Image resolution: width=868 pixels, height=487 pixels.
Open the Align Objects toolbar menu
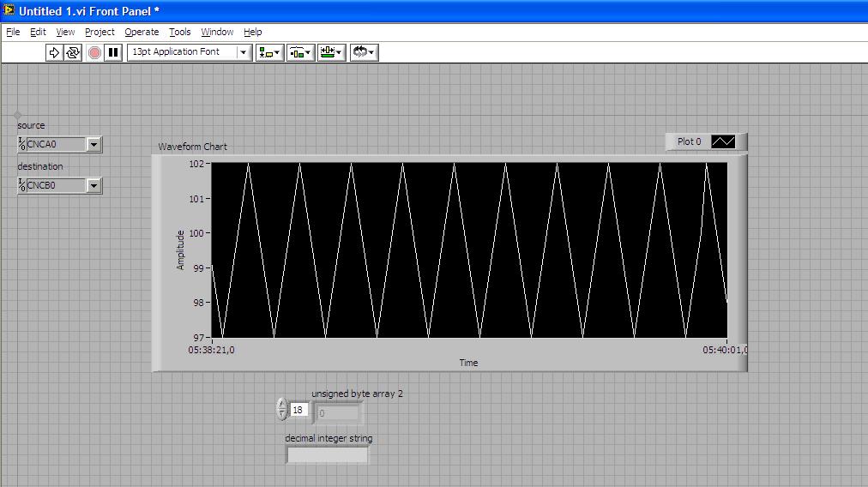point(269,52)
